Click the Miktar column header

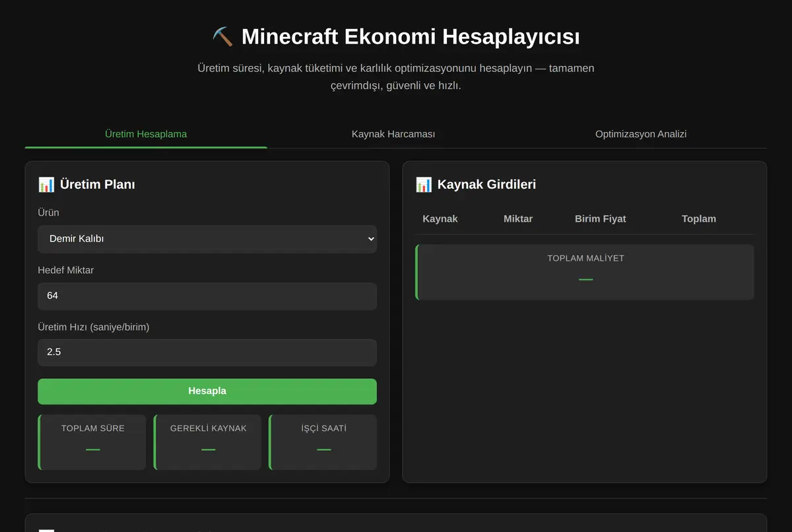[x=518, y=218]
